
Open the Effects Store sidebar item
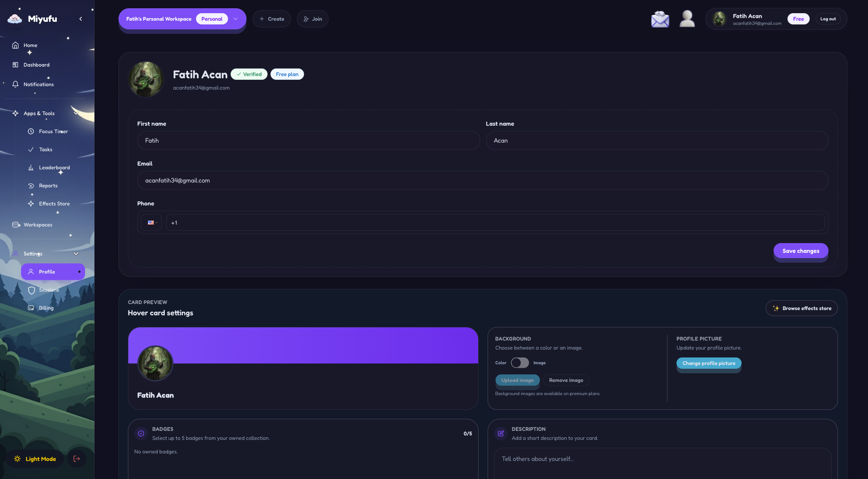53,204
